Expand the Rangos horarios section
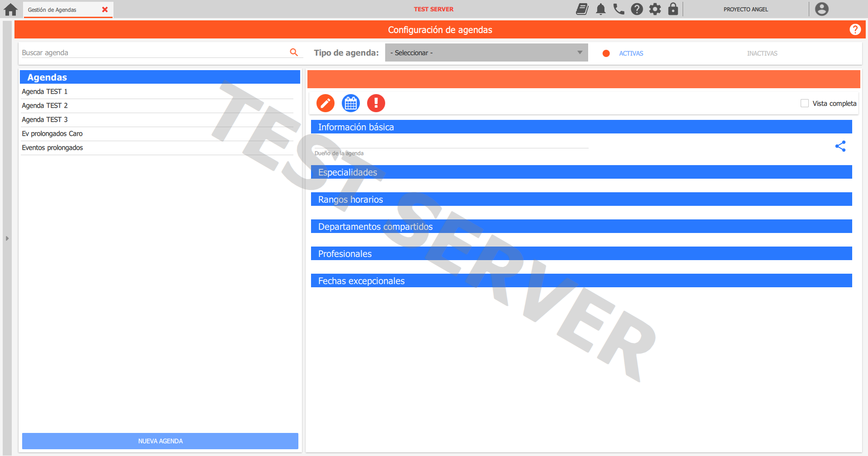Screen dimensions: 868x456 pos(581,199)
